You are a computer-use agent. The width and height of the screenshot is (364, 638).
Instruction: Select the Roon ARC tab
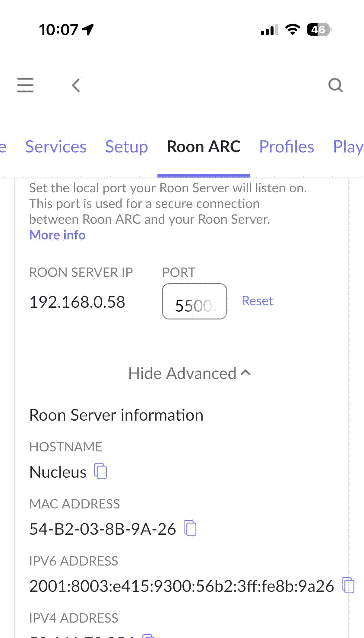(x=204, y=147)
